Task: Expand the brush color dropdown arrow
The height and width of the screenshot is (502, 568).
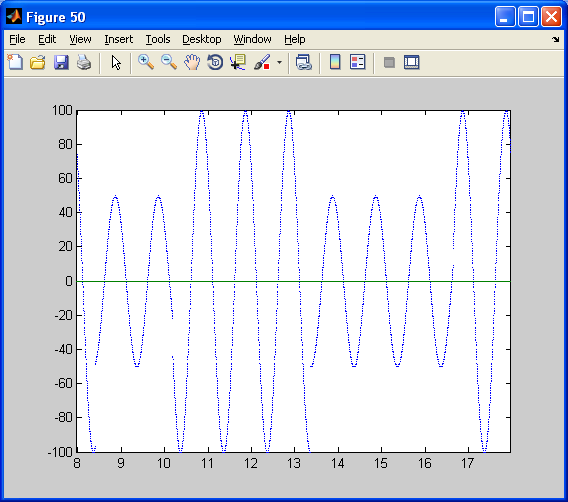Action: point(279,62)
